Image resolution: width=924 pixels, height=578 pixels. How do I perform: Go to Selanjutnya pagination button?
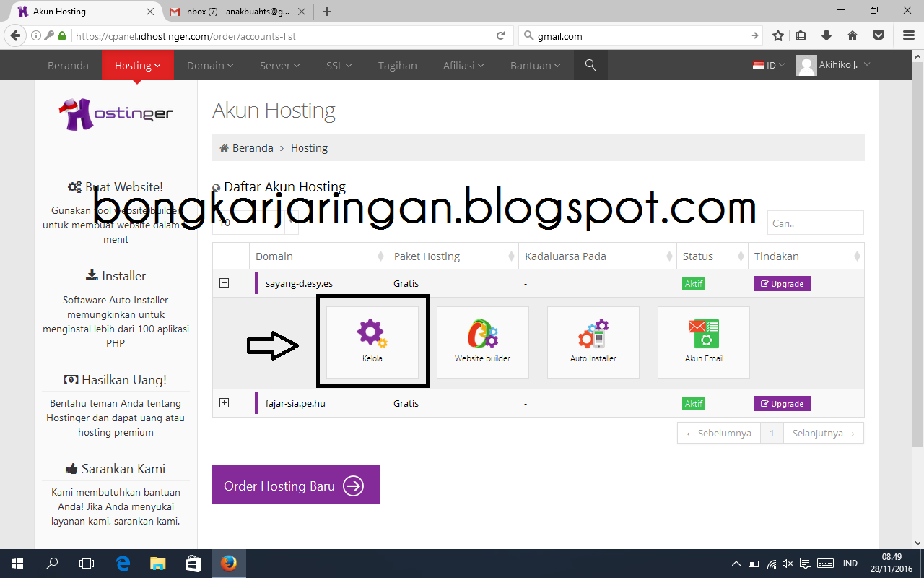(x=823, y=433)
